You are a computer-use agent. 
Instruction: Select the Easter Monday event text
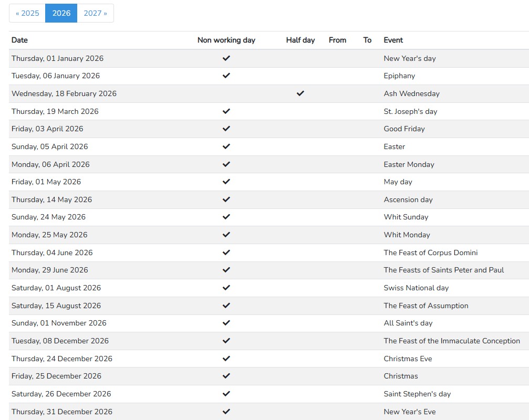point(409,164)
